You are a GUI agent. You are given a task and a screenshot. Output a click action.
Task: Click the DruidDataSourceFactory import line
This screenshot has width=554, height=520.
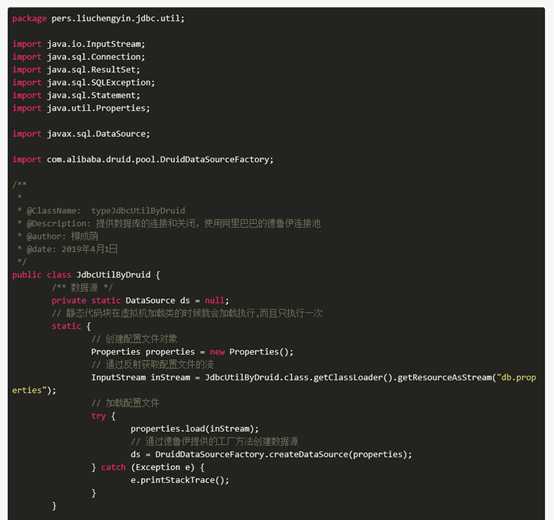coord(143,160)
